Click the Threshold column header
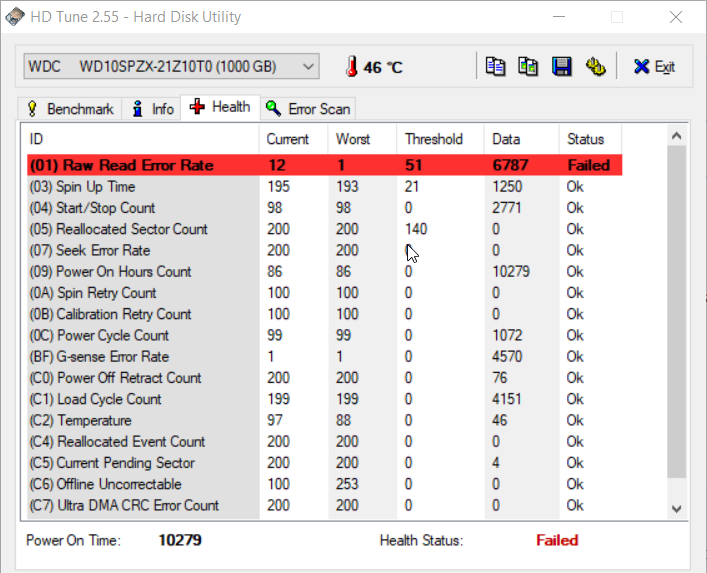Viewport: 707px width, 573px height. (441, 139)
